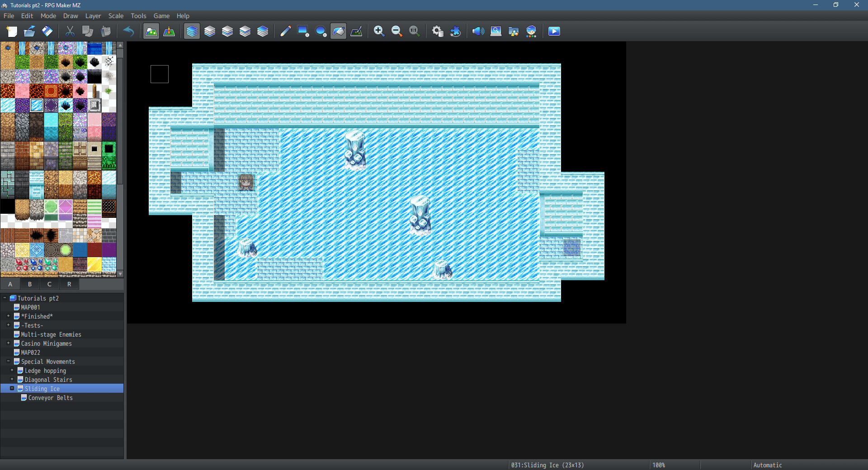Switch to tileset tab A

10,284
